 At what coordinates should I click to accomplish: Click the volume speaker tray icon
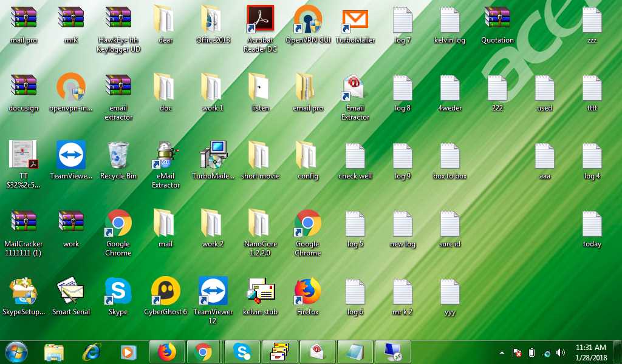(560, 352)
